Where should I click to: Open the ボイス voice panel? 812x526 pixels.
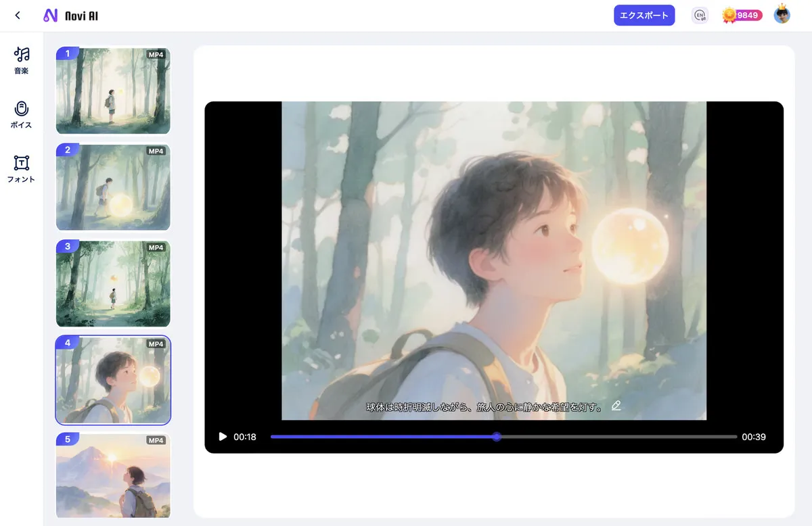tap(22, 114)
